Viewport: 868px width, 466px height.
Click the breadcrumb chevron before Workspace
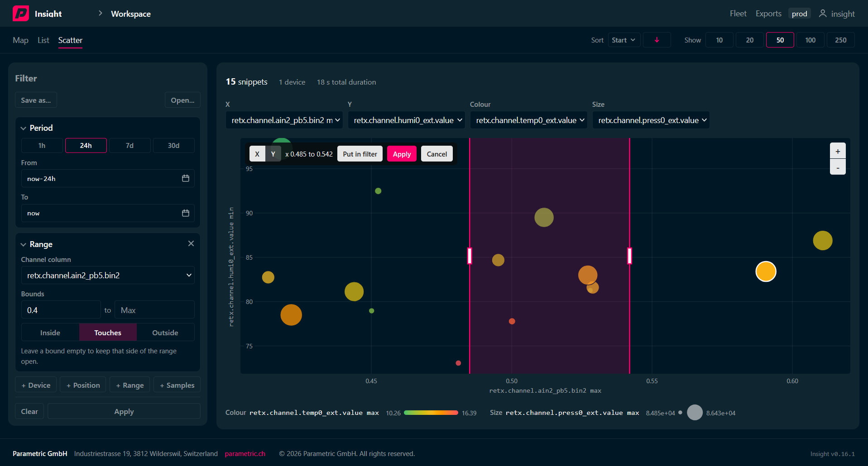(100, 14)
